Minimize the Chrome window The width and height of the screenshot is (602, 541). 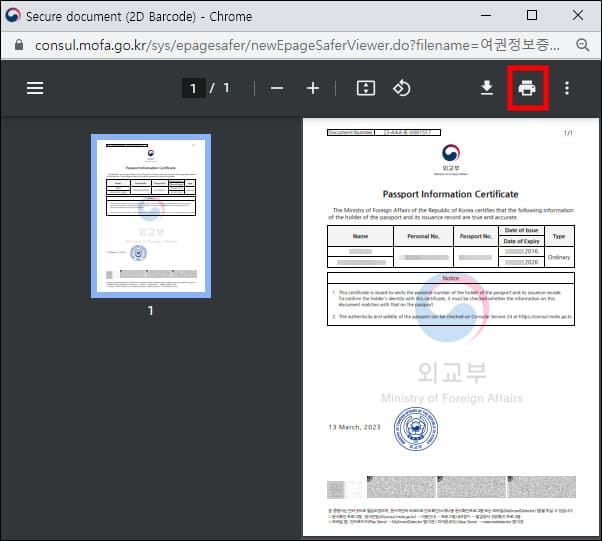click(x=486, y=16)
